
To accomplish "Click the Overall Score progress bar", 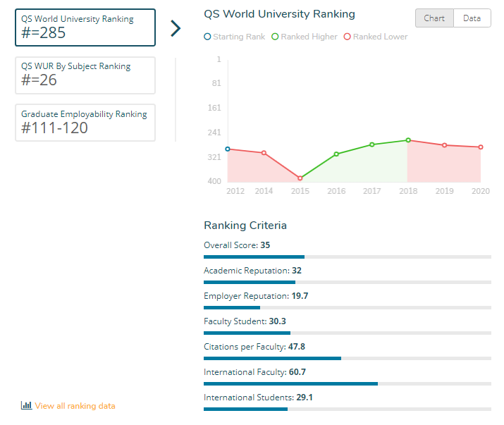I will (348, 257).
